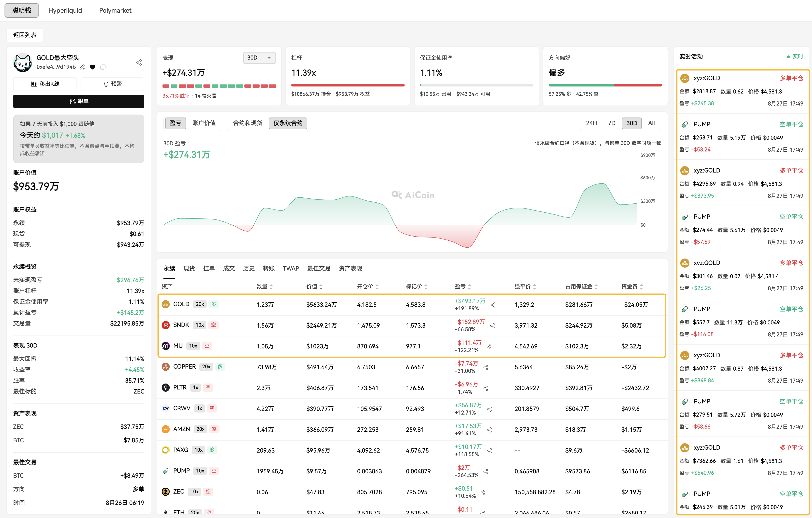This screenshot has height=518, width=812.
Task: Open the Polymarket tab
Action: coord(115,10)
